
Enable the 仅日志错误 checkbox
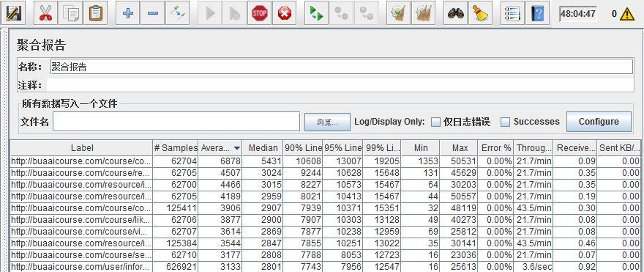(435, 122)
